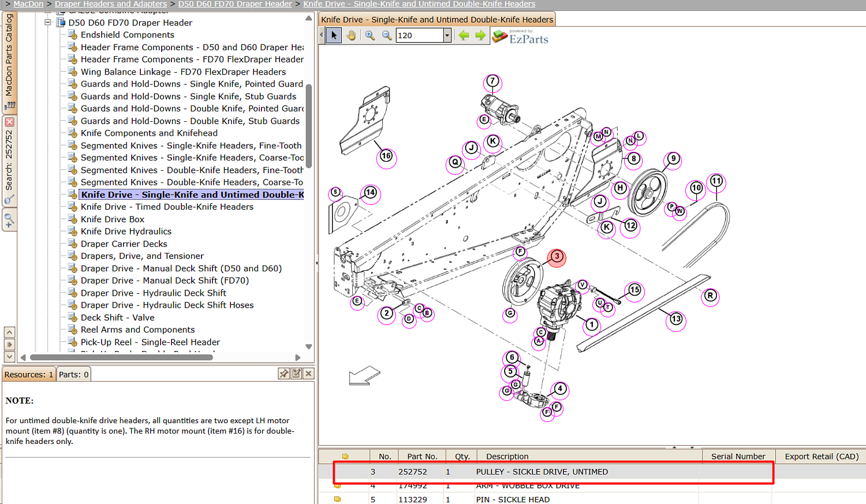Sort by Export Retail (CAD) column header
Screen dimensions: 866x504
pyautogui.click(x=822, y=456)
